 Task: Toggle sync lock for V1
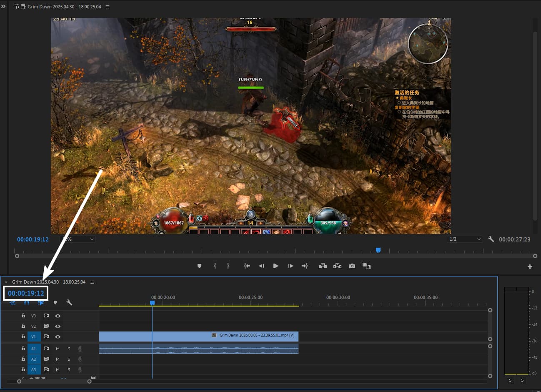click(x=47, y=337)
